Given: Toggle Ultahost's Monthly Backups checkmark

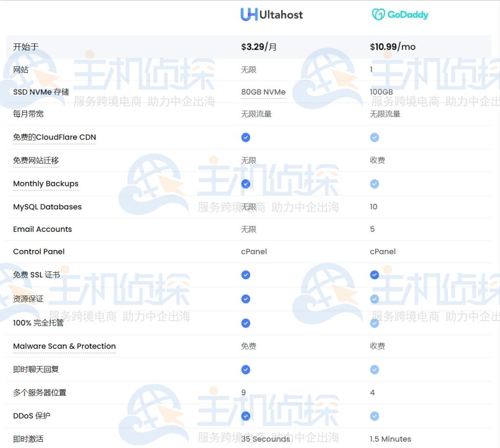Looking at the screenshot, I should click(x=246, y=184).
